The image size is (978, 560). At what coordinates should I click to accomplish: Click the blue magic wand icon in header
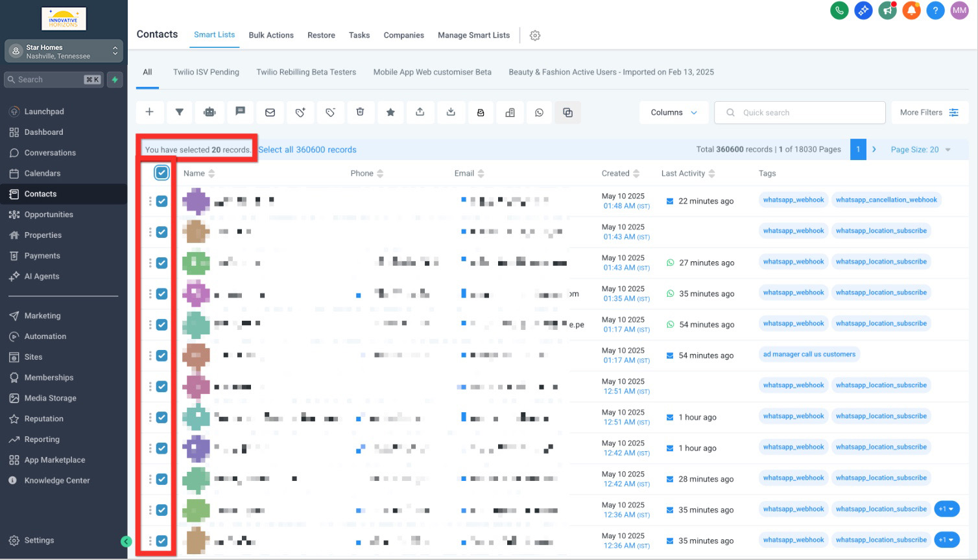(x=863, y=10)
